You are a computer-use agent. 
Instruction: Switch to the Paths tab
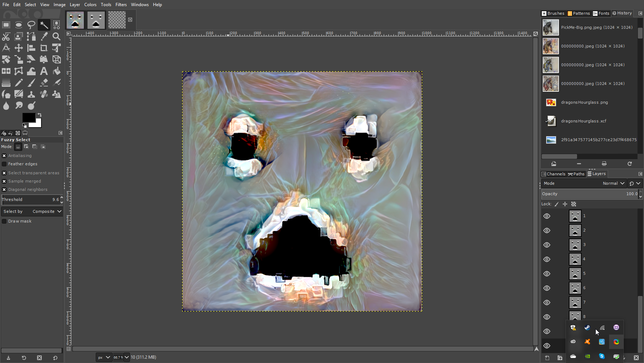coord(576,174)
